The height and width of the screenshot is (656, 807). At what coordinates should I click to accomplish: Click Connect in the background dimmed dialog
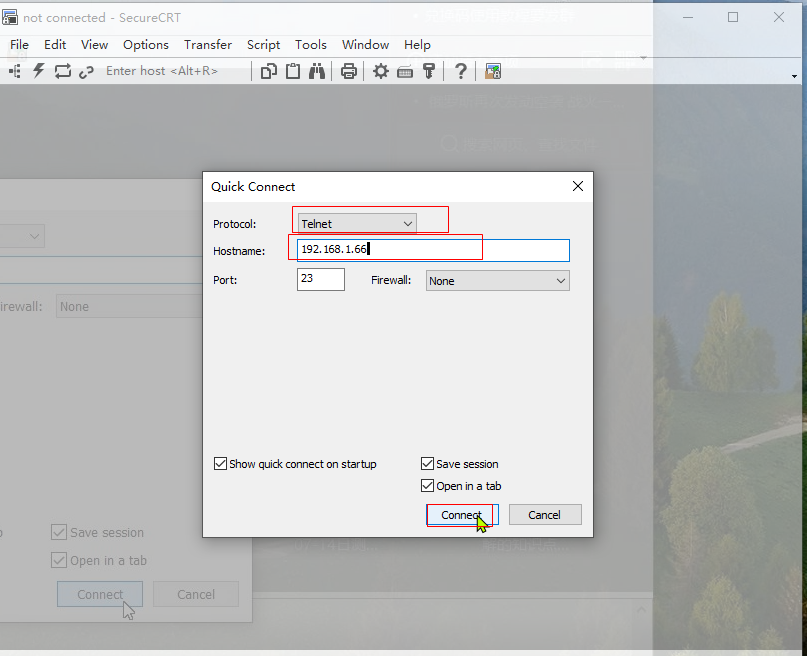click(100, 594)
